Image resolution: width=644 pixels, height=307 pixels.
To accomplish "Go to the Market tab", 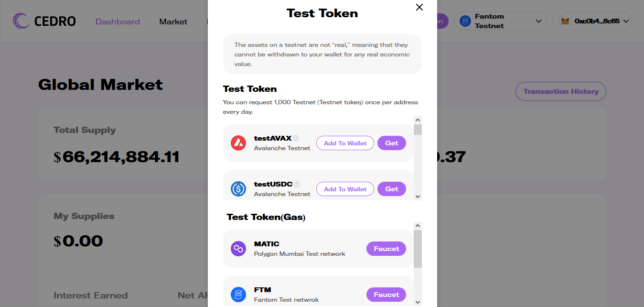I will [173, 22].
